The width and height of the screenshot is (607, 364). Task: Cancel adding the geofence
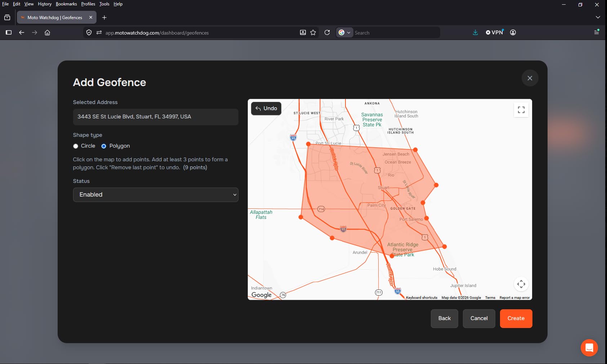coord(479,319)
